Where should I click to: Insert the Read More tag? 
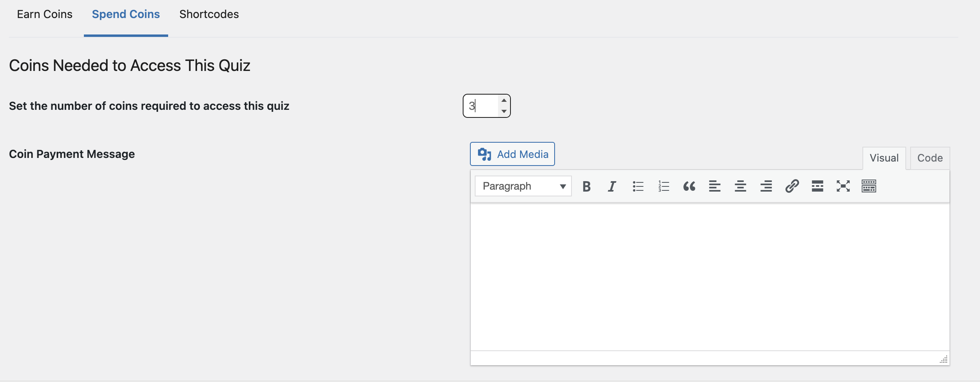click(817, 186)
